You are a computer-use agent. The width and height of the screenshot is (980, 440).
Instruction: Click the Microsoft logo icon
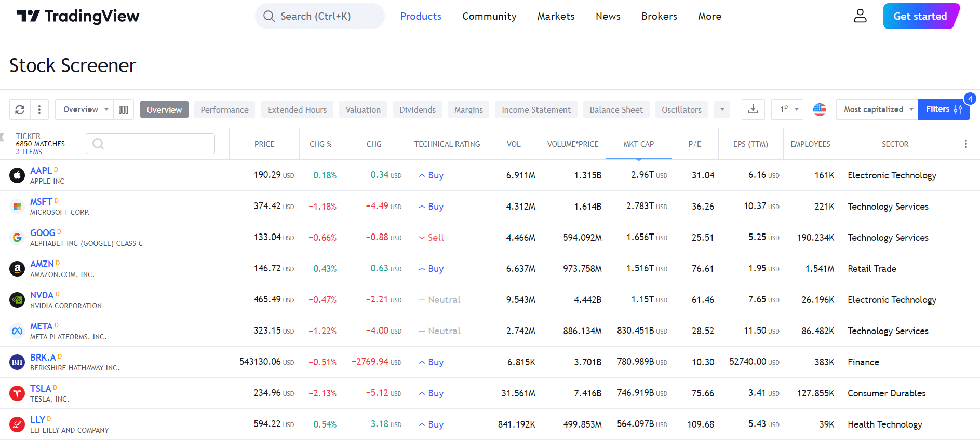(x=17, y=207)
